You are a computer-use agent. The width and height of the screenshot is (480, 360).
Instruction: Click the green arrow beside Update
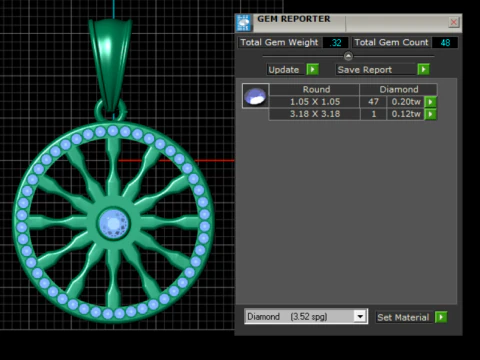(312, 69)
